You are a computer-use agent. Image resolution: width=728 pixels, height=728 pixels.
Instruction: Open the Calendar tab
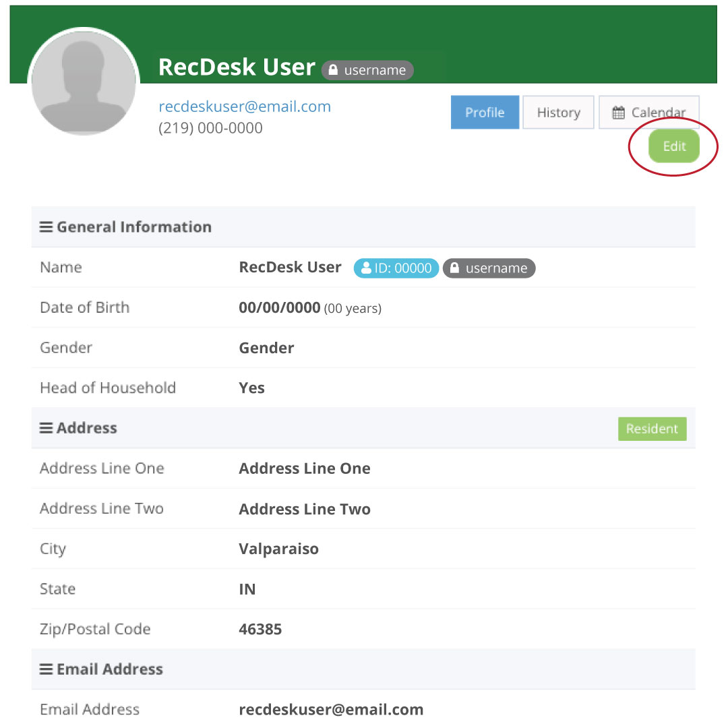[648, 113]
